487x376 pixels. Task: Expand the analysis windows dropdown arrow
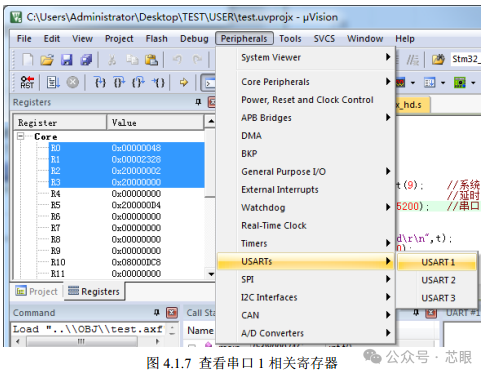click(413, 83)
